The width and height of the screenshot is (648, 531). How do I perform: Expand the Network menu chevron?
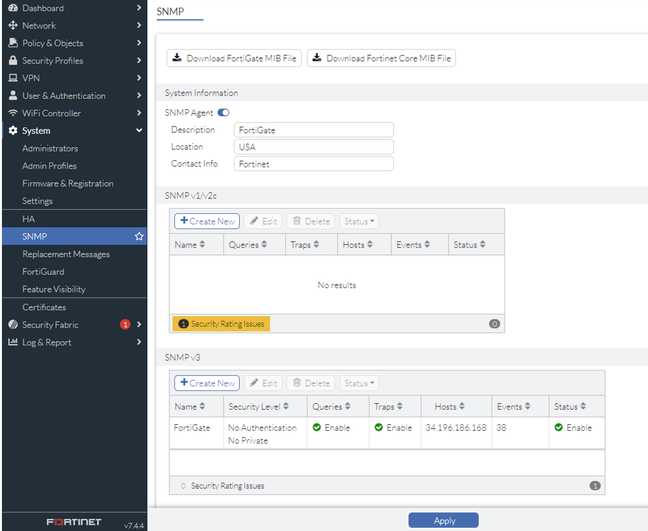[x=139, y=25]
